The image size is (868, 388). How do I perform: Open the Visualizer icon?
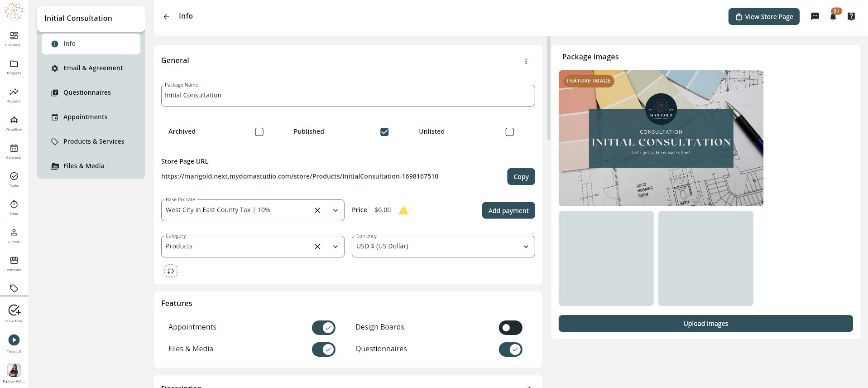pos(14,120)
